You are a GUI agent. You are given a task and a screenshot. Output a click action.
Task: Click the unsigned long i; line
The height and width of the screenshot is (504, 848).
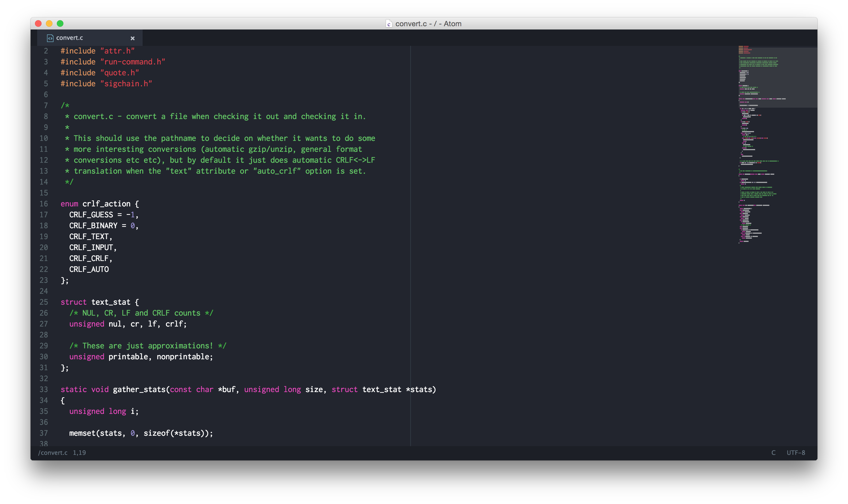tap(104, 411)
